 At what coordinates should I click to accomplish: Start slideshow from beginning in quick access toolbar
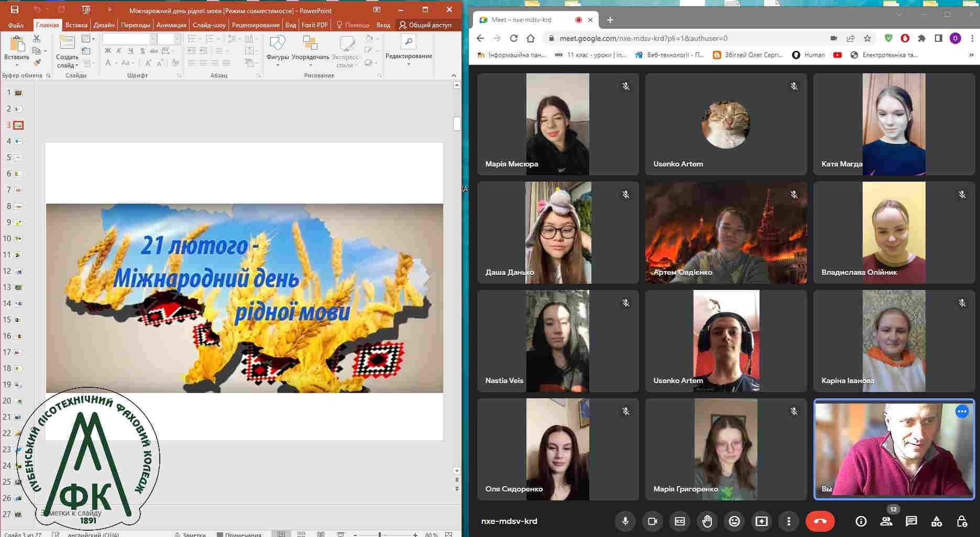pos(86,10)
